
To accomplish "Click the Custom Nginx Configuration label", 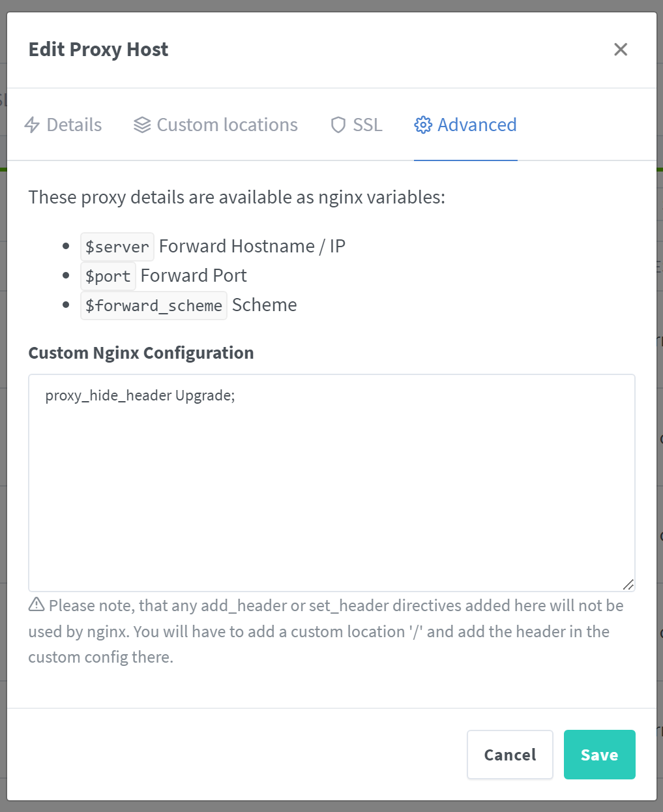I will click(141, 352).
